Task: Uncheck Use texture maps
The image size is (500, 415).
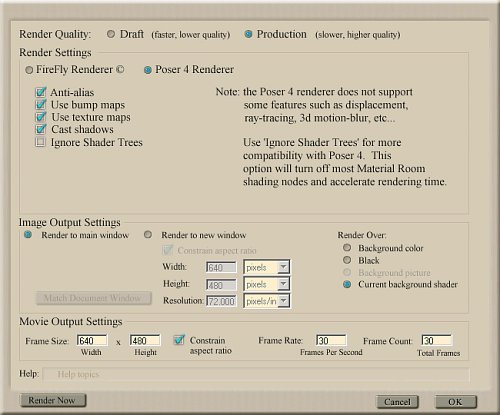Action: tap(40, 117)
